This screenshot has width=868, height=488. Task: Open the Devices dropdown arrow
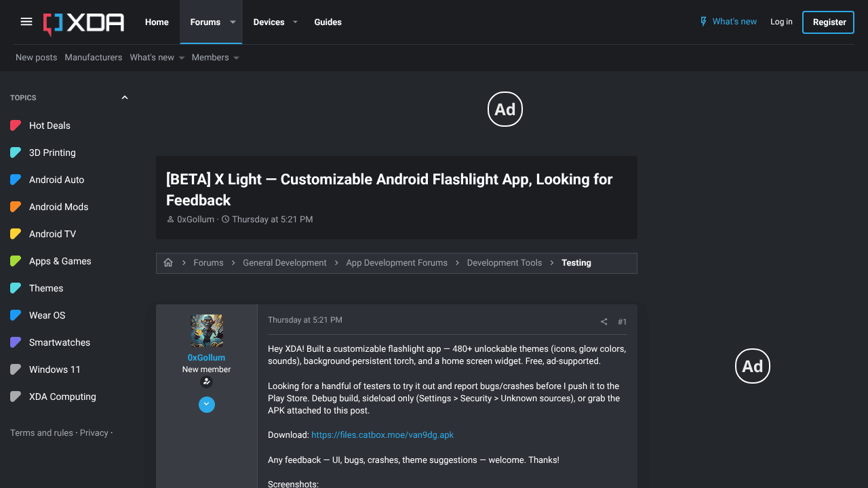point(295,22)
